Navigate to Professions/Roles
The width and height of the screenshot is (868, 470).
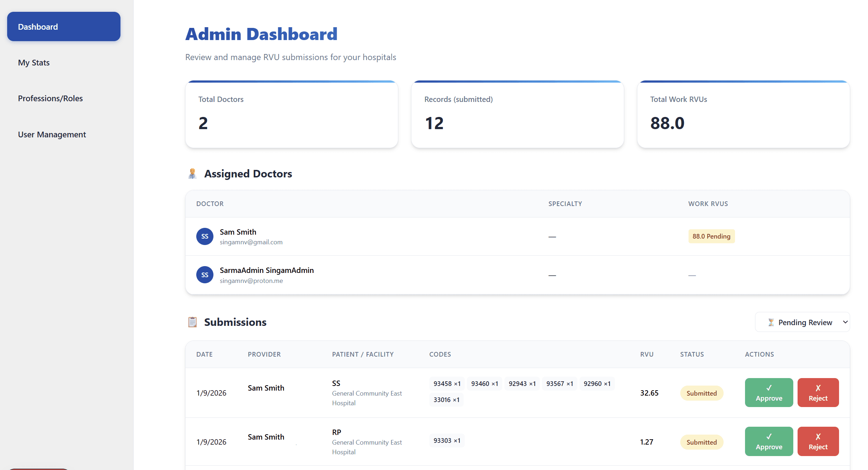(50, 98)
